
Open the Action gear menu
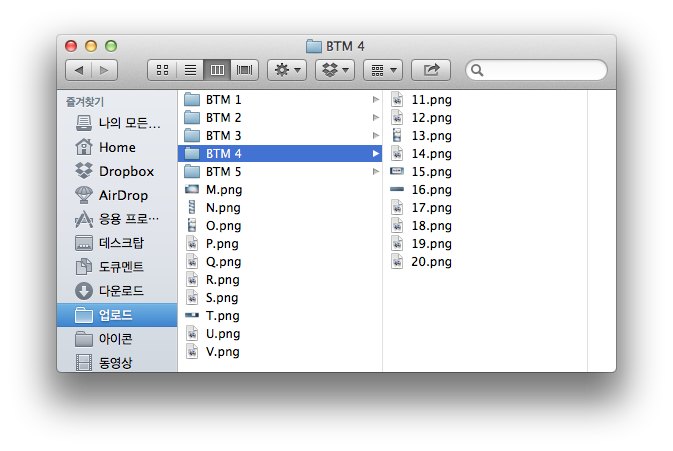[287, 70]
